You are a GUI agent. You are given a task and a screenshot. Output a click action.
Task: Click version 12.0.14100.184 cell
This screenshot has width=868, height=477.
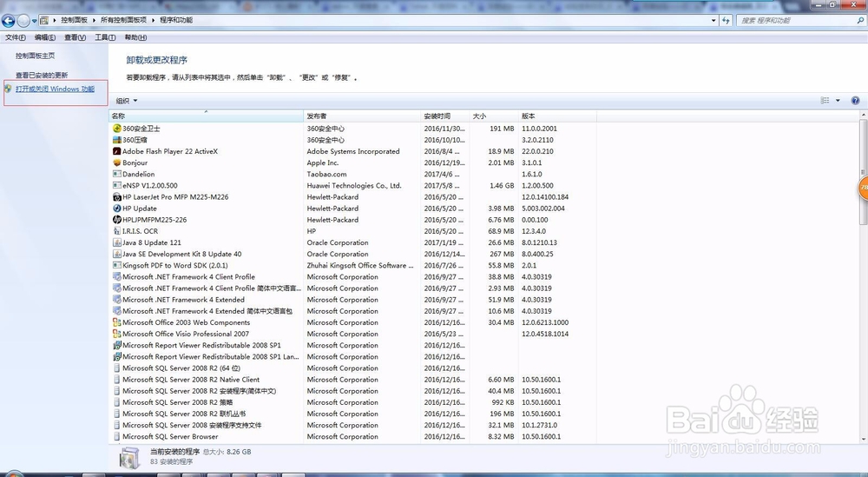click(x=545, y=196)
